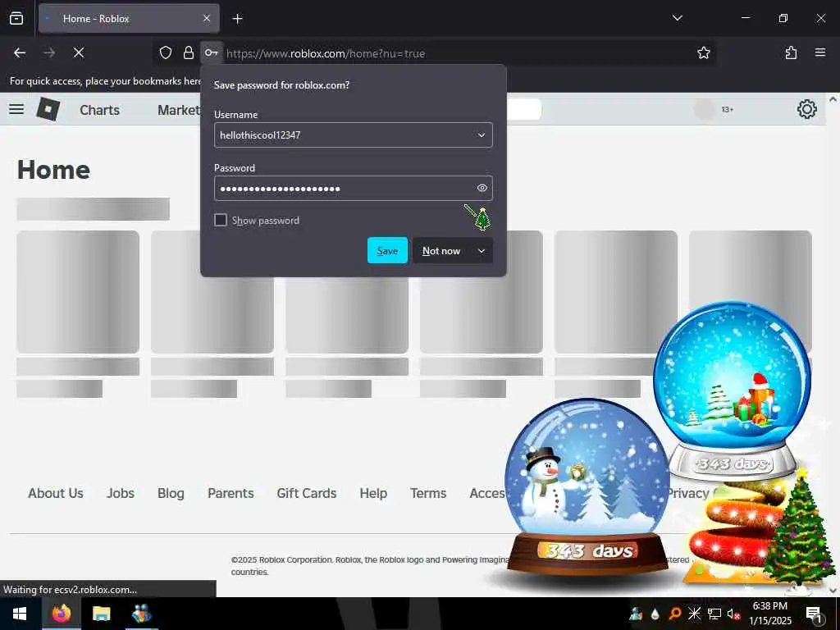Screen dimensions: 840x630
Task: Save the roblox.com password
Action: pos(387,251)
